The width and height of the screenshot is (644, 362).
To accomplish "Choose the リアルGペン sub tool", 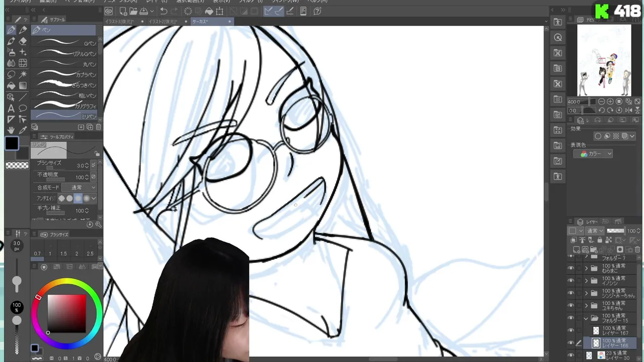I will point(64,53).
